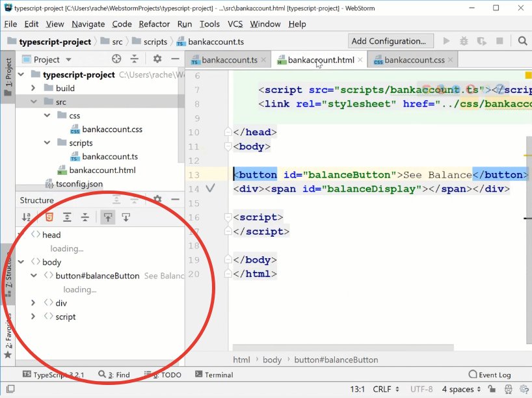This screenshot has height=398, width=532.
Task: Click Add Configuration button
Action: pos(390,41)
